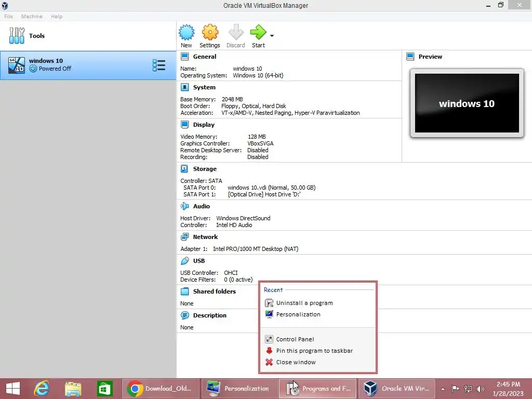532x399 pixels.
Task: Expand the Start button dropdown arrow
Action: coord(272,36)
